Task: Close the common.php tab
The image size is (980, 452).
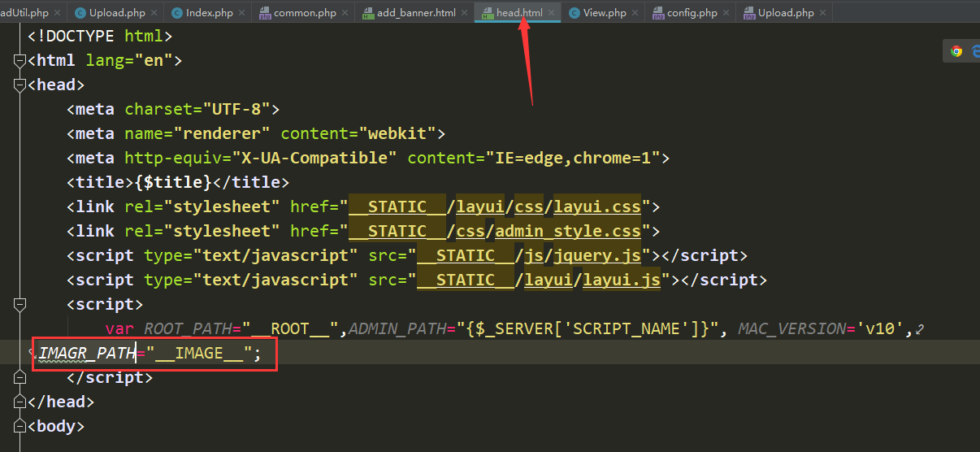Action: click(346, 13)
